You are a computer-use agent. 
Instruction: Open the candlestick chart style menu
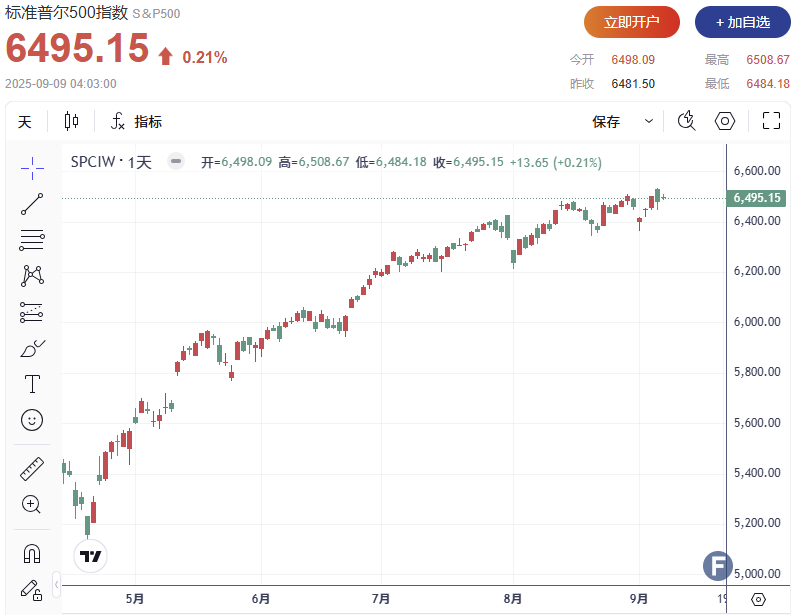[71, 122]
